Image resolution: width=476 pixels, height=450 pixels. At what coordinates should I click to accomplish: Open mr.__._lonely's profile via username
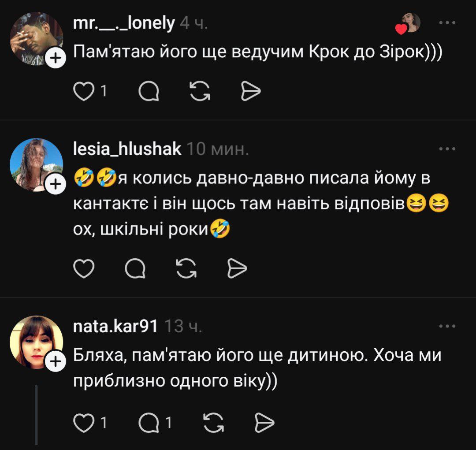(x=124, y=23)
